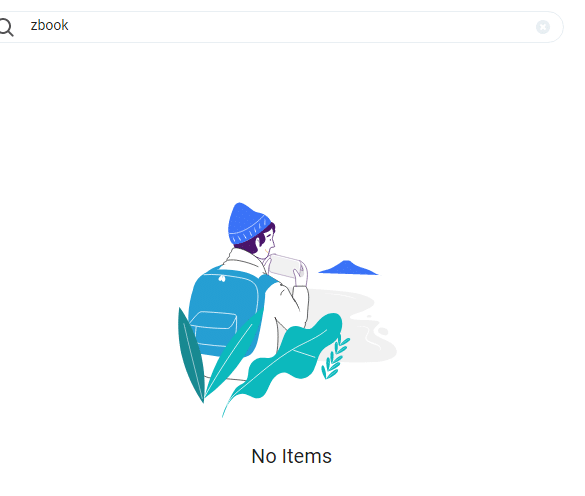This screenshot has width=585, height=496.
Task: Click the character's face in illustration
Action: click(269, 241)
